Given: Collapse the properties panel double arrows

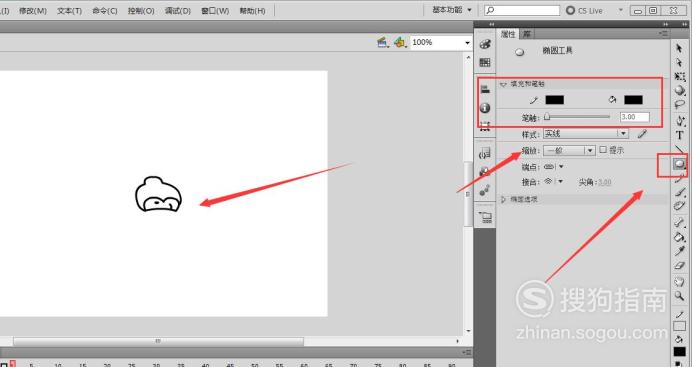Looking at the screenshot, I should [666, 25].
